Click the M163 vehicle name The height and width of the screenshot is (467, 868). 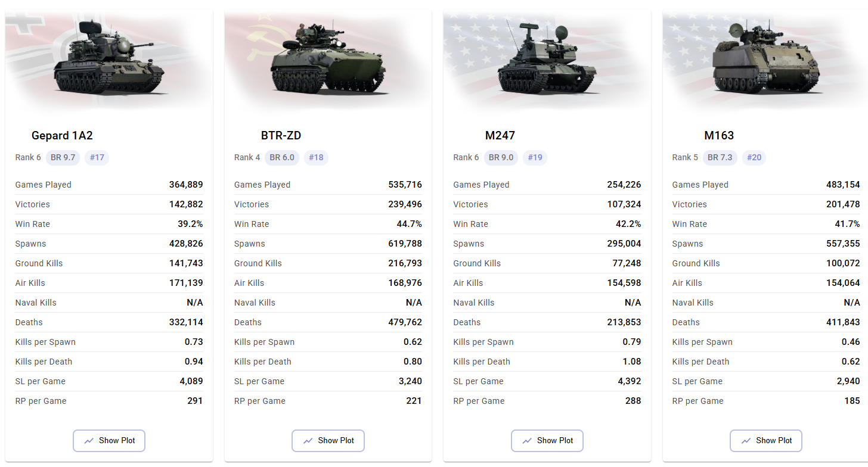coord(719,136)
